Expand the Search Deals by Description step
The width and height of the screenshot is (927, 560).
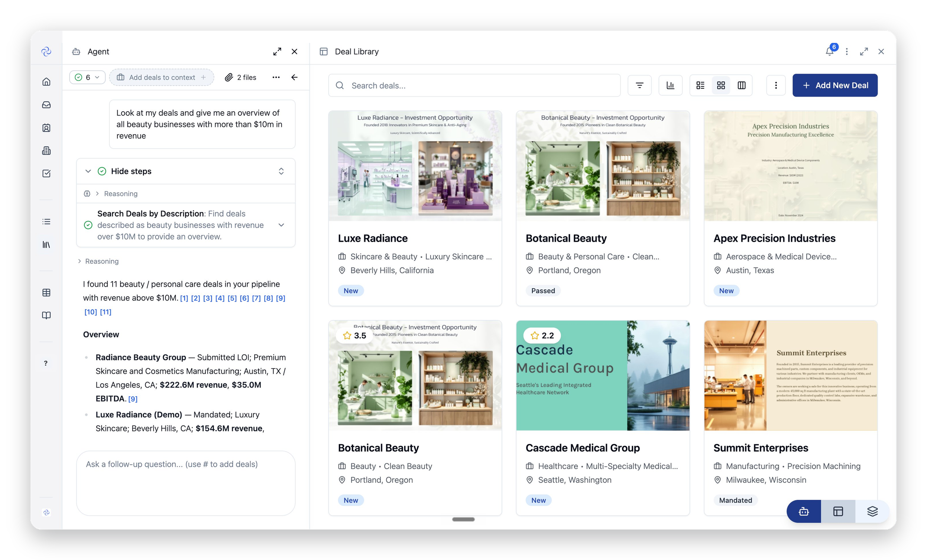(281, 225)
